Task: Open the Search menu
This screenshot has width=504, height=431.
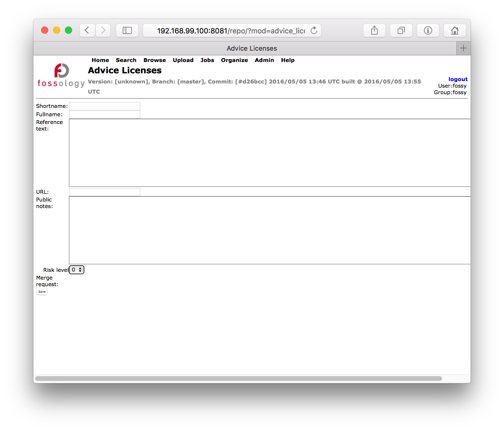Action: [126, 60]
